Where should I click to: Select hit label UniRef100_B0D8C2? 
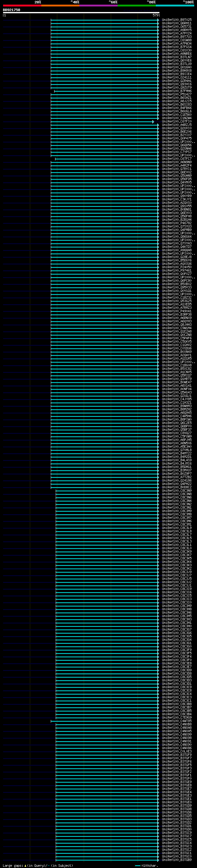[x=177, y=487]
